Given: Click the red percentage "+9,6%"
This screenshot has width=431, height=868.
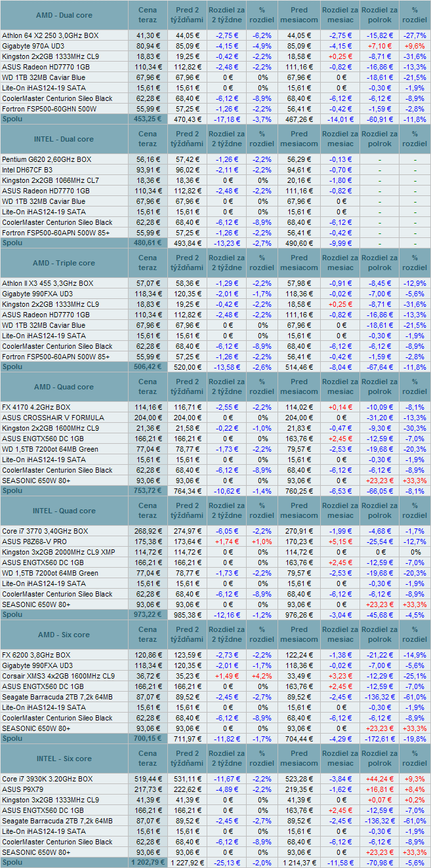Looking at the screenshot, I should coord(415,46).
